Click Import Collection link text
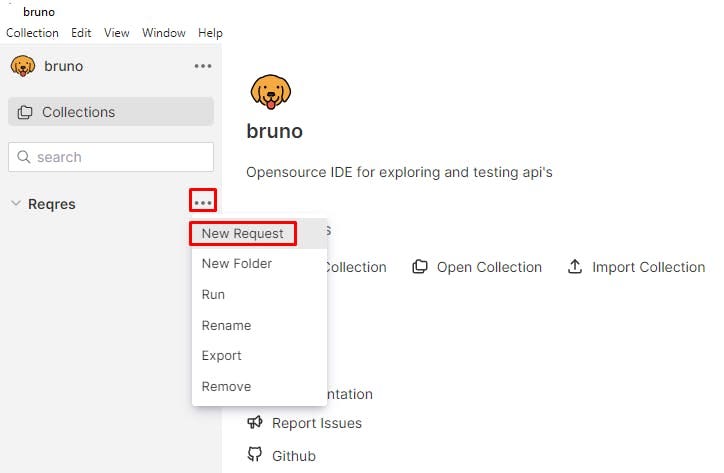Image resolution: width=724 pixels, height=473 pixels. coord(648,267)
